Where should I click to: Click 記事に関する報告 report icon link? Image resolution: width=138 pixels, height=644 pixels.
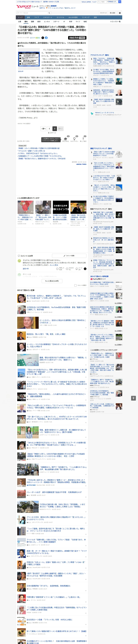point(23,141)
